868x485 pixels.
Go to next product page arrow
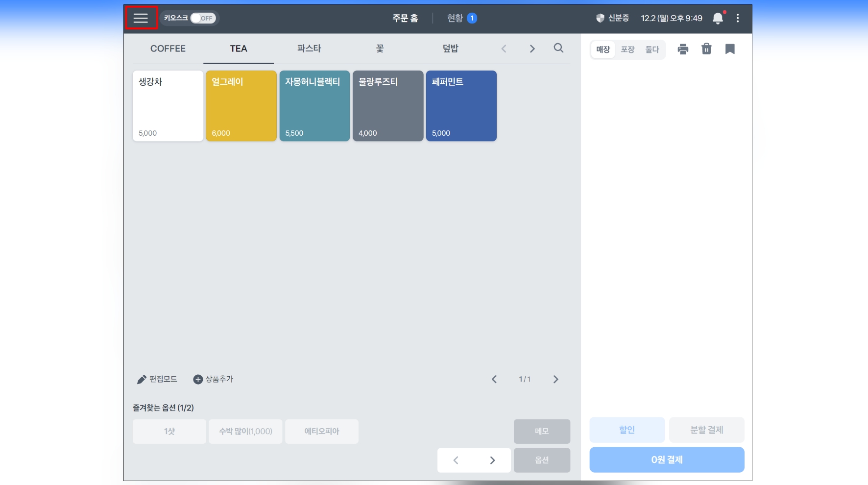555,379
